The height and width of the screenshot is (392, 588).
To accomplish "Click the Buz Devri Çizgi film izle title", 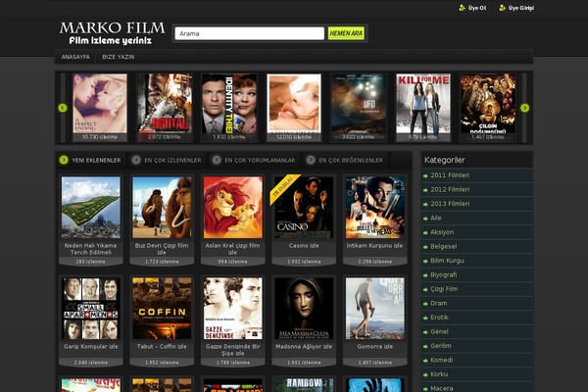I will pos(162,249).
